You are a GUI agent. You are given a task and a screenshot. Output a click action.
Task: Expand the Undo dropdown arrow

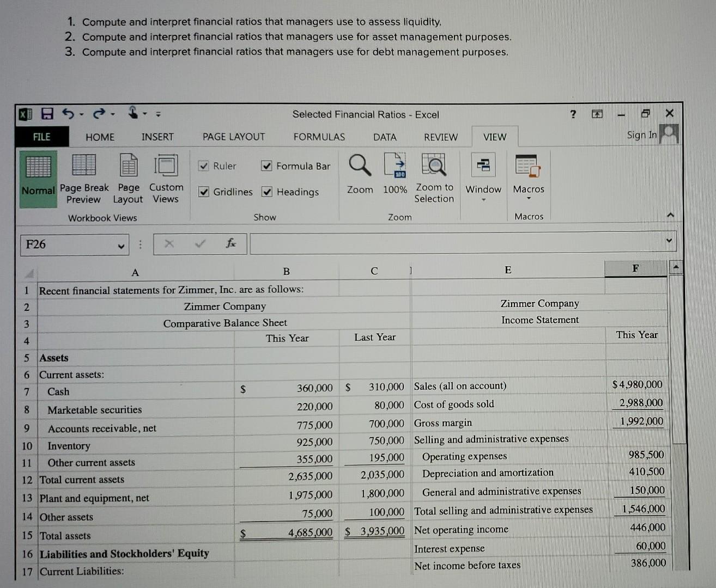[81, 114]
